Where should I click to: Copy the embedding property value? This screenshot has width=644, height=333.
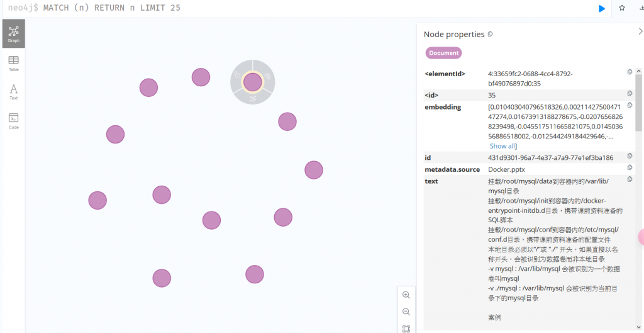(630, 105)
